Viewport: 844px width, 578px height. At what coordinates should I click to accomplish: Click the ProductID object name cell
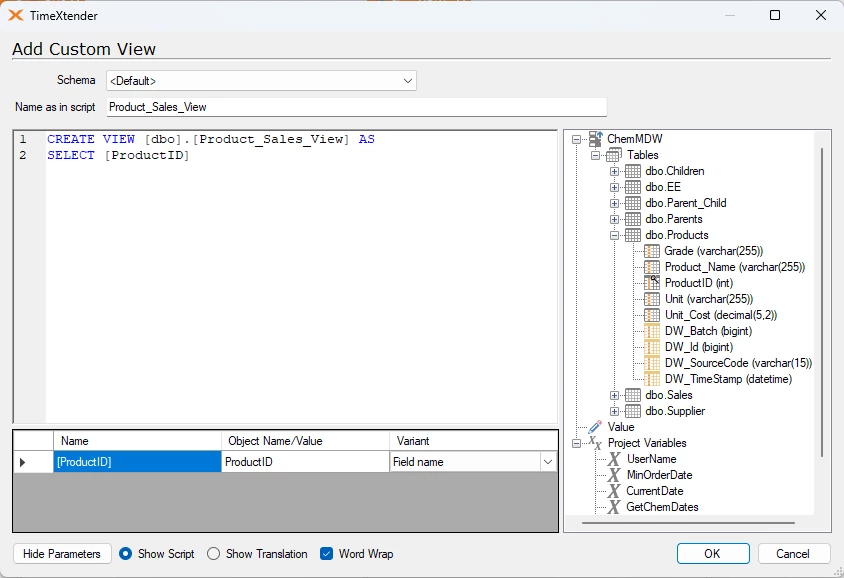[305, 462]
